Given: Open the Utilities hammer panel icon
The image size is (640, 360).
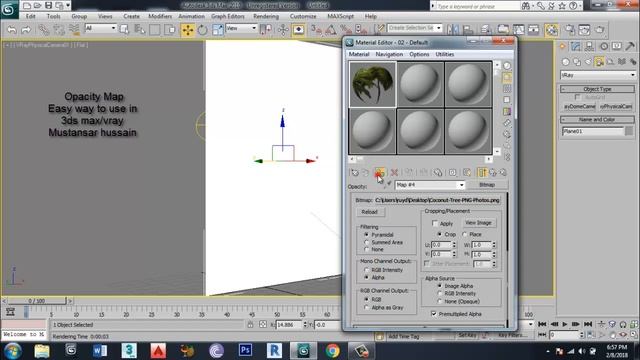Looking at the screenshot, I should click(x=630, y=47).
